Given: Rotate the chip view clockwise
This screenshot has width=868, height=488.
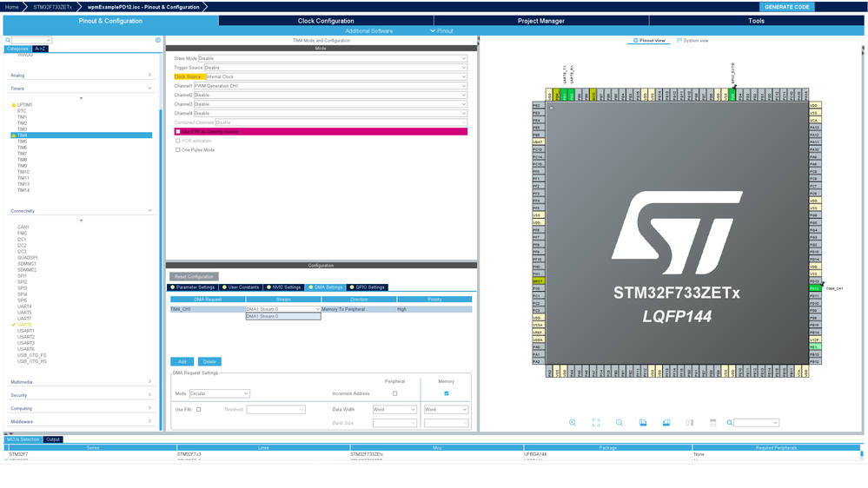Looking at the screenshot, I should pos(643,423).
